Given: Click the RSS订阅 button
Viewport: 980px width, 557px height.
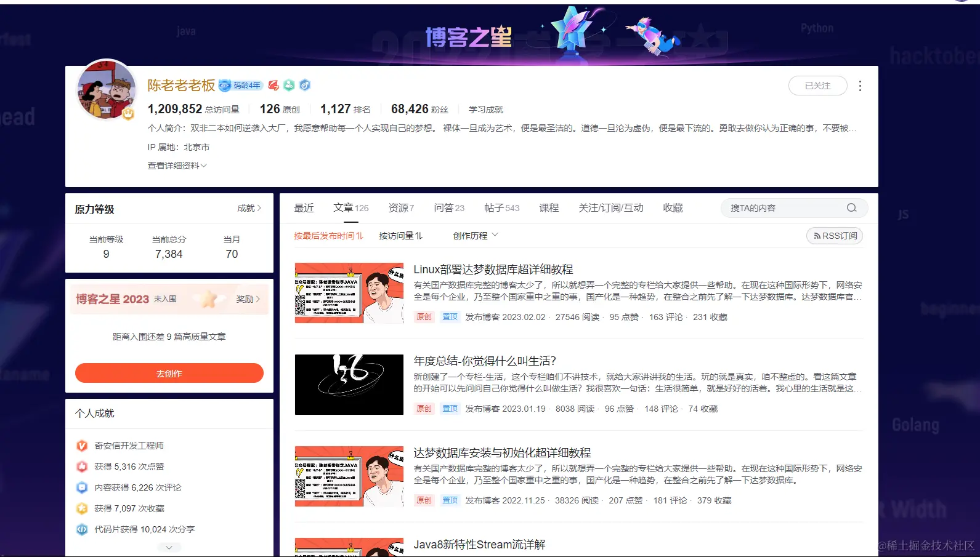Looking at the screenshot, I should click(x=835, y=236).
